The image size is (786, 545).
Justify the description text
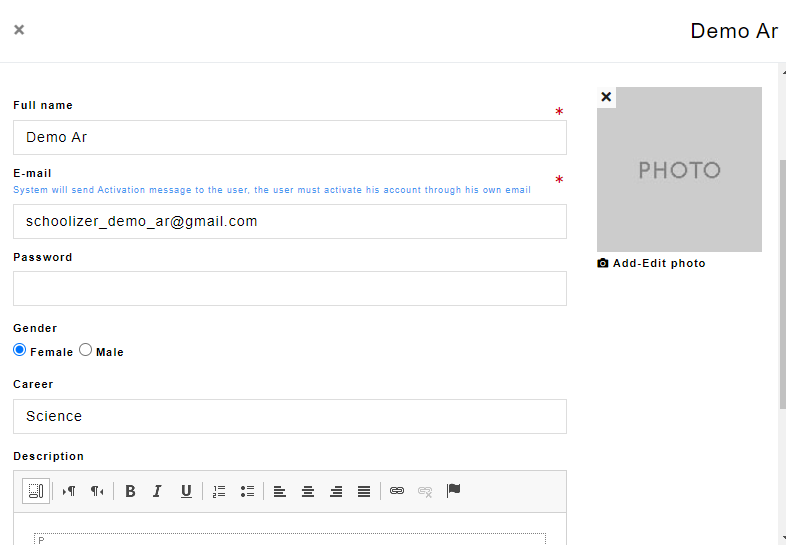click(364, 491)
